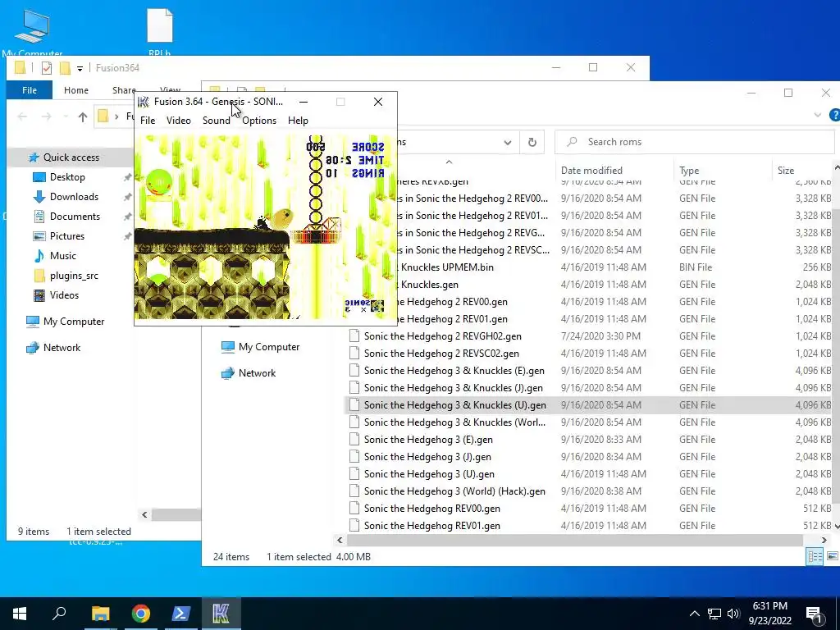Select My Computer in Fusion364 navigation pane
The width and height of the screenshot is (840, 630).
(74, 322)
